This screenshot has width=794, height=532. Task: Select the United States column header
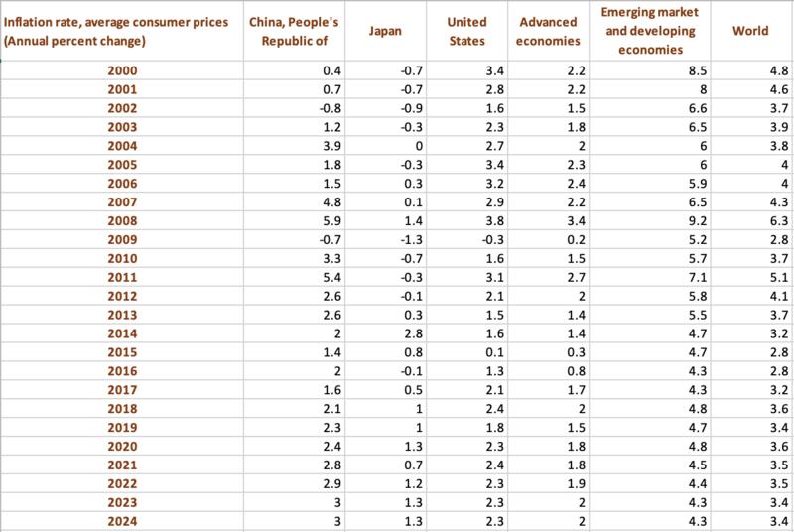pyautogui.click(x=465, y=31)
